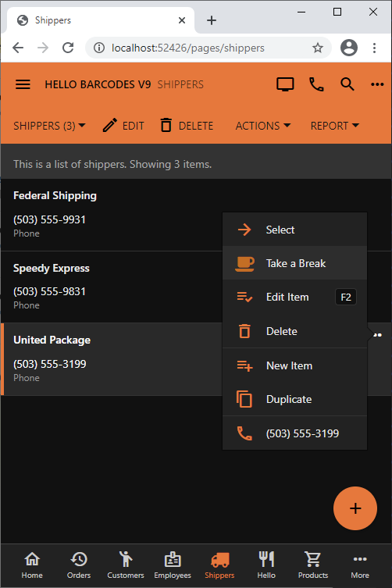
Task: Click the orange plus floating button
Action: pyautogui.click(x=355, y=508)
